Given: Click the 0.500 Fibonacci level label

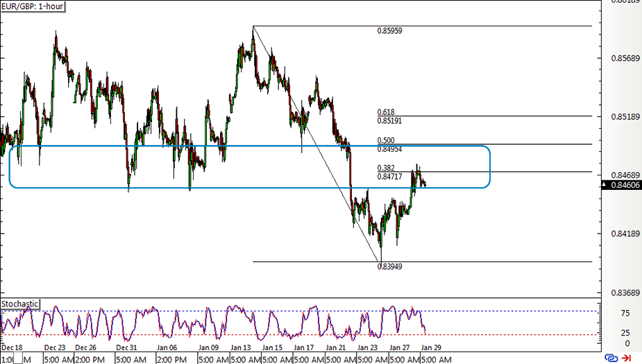Looking at the screenshot, I should click(x=386, y=140).
